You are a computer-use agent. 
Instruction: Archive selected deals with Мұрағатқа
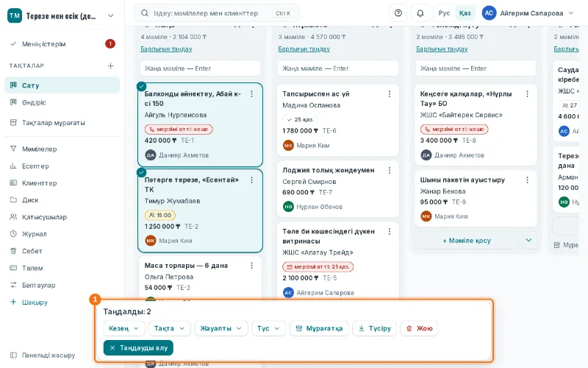(319, 328)
